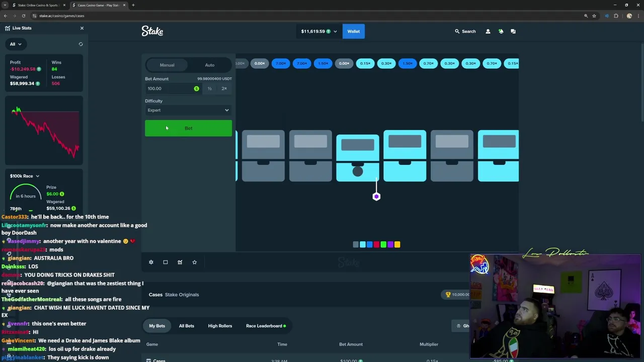The image size is (644, 362).
Task: Open the browser three-dot menu
Action: coord(638,16)
